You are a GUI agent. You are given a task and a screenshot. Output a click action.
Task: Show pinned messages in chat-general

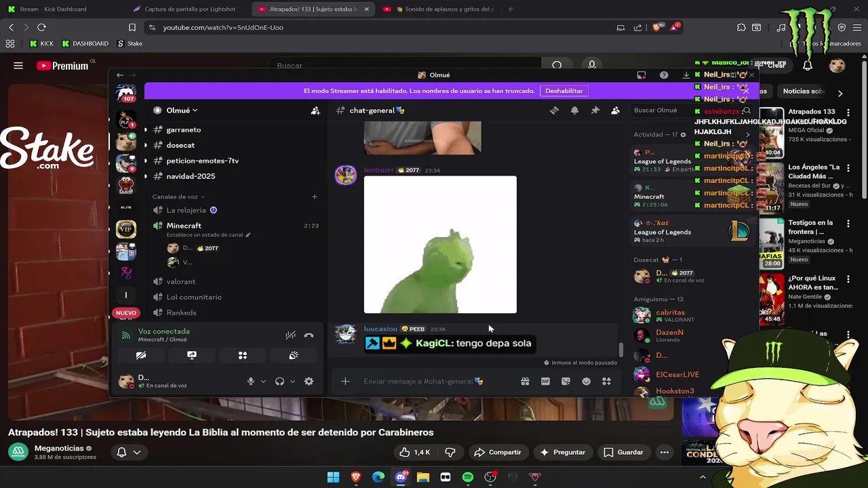pos(595,110)
